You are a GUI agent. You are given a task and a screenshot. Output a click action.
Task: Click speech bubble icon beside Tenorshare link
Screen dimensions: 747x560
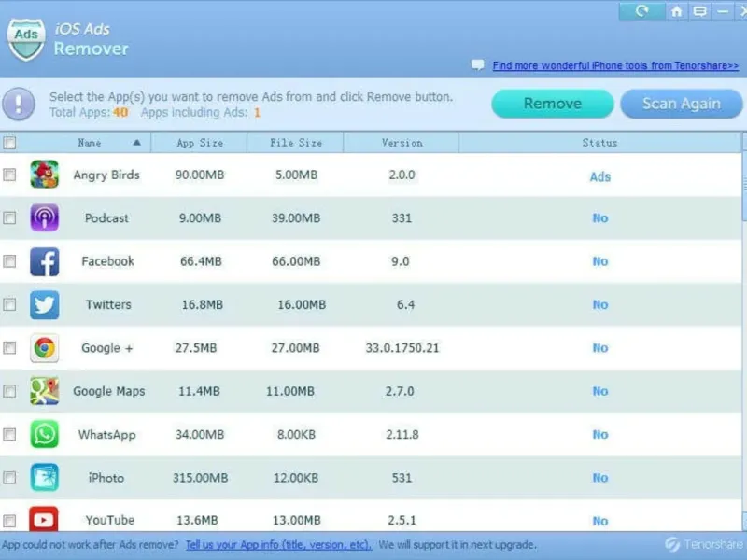pos(477,64)
